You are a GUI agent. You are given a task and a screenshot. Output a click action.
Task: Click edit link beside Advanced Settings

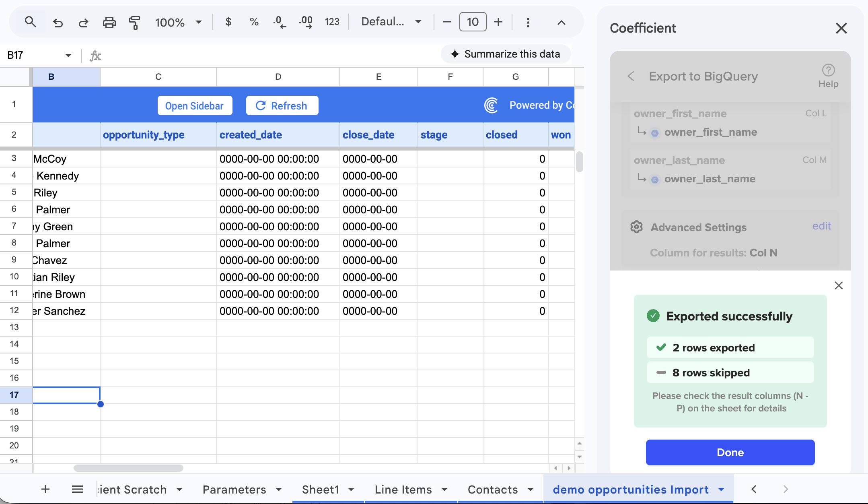[821, 226]
